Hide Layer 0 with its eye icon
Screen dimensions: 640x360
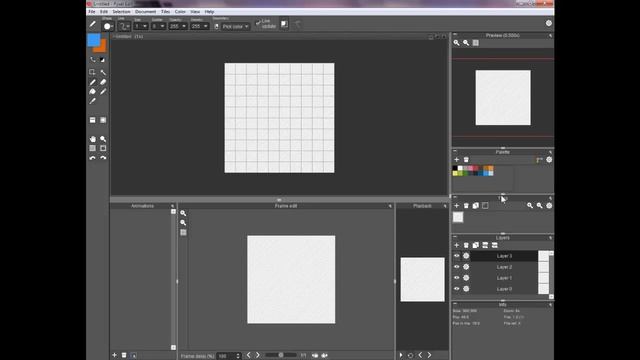(x=457, y=289)
